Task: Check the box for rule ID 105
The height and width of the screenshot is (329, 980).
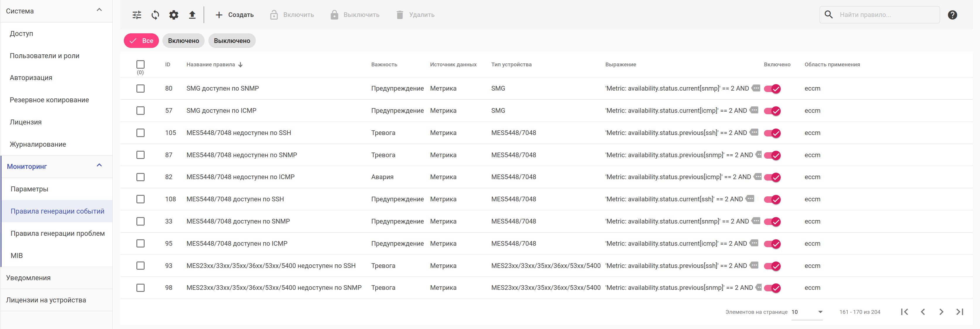Action: tap(141, 133)
